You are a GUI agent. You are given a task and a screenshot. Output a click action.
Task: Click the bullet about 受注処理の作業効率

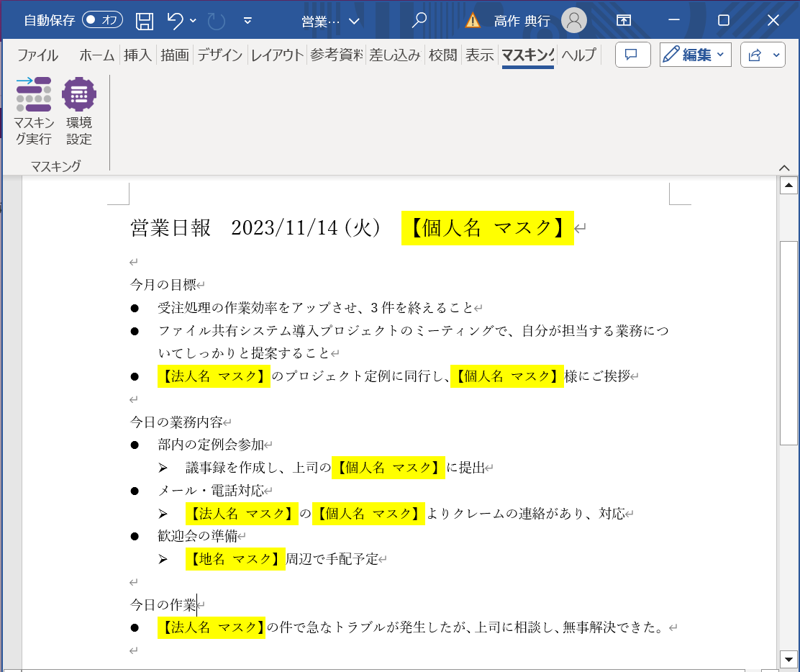[x=315, y=308]
